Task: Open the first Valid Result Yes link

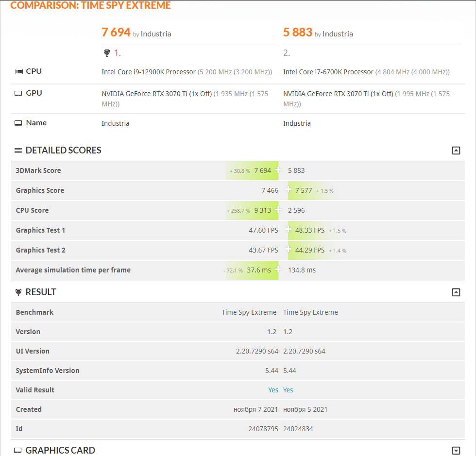Action: click(273, 390)
